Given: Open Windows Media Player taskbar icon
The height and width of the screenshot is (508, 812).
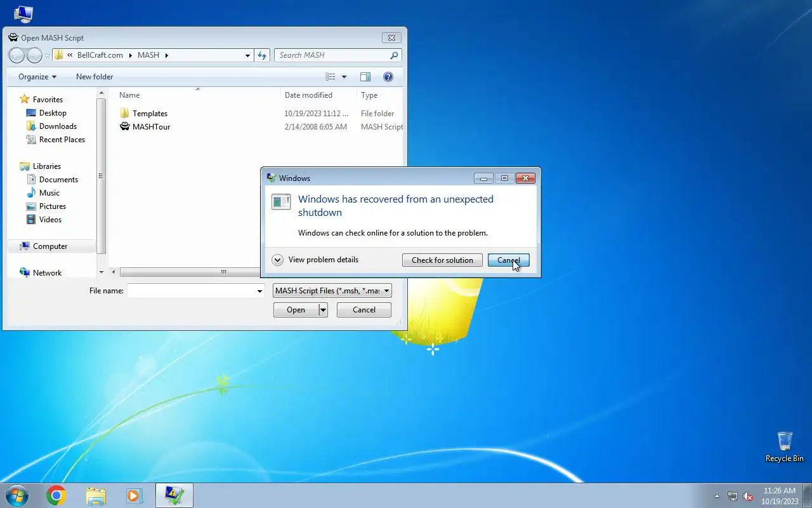Looking at the screenshot, I should point(134,495).
